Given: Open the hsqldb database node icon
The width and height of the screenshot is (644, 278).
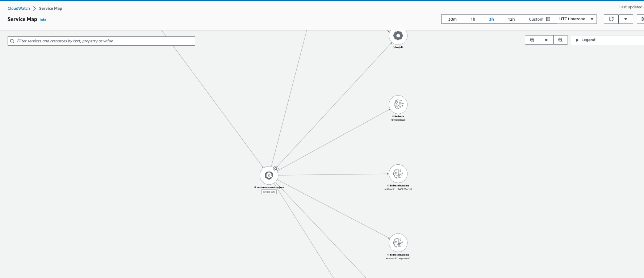Looking at the screenshot, I should [x=398, y=35].
